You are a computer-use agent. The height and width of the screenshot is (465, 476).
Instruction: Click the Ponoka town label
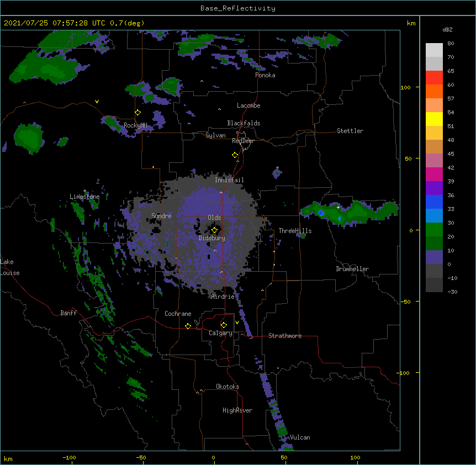tap(265, 75)
